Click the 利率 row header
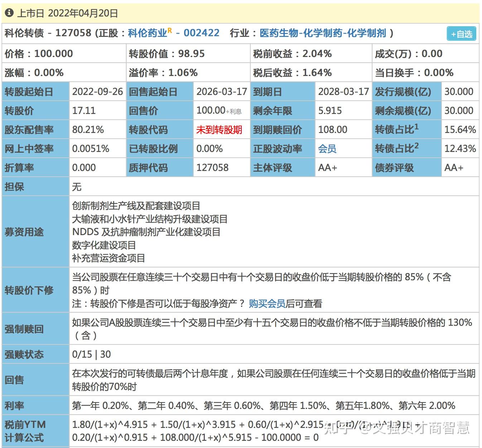Image resolution: width=482 pixels, height=448 pixels. [35, 406]
